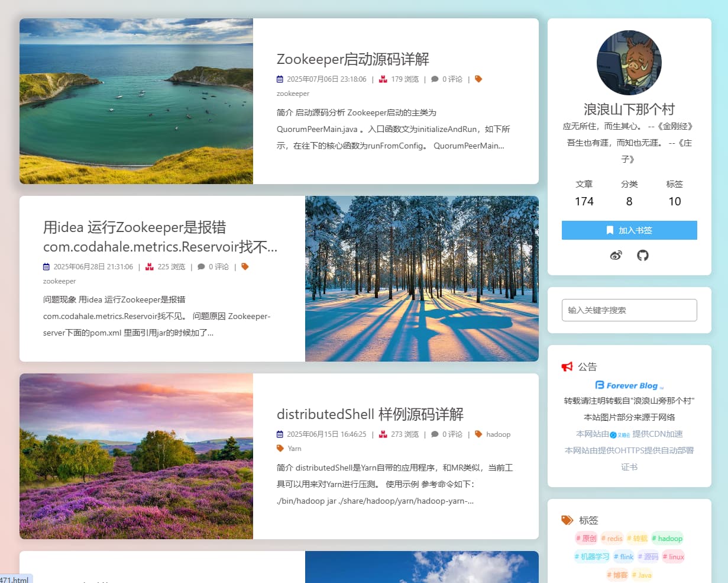Viewport: 728px width, 583px height.
Task: Click the red announcement megaphone icon
Action: click(567, 366)
